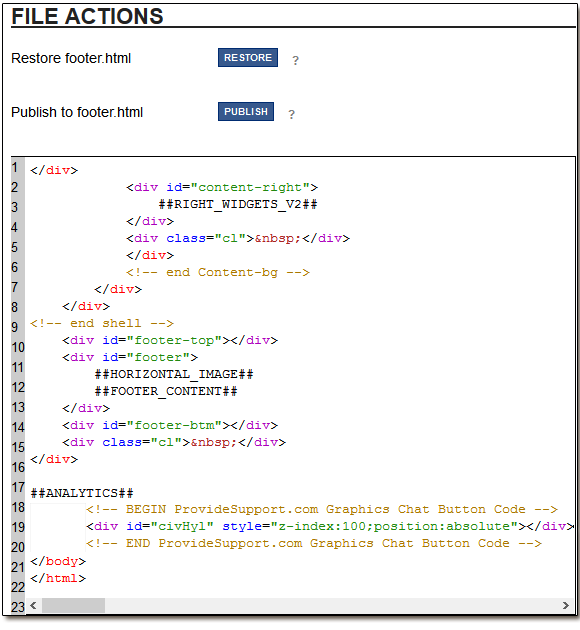
Task: Open help icon beside RESTORE button
Action: click(295, 60)
